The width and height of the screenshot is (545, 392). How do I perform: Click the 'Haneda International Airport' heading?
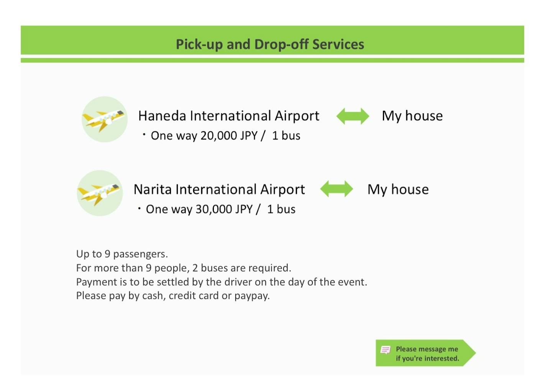[228, 116]
